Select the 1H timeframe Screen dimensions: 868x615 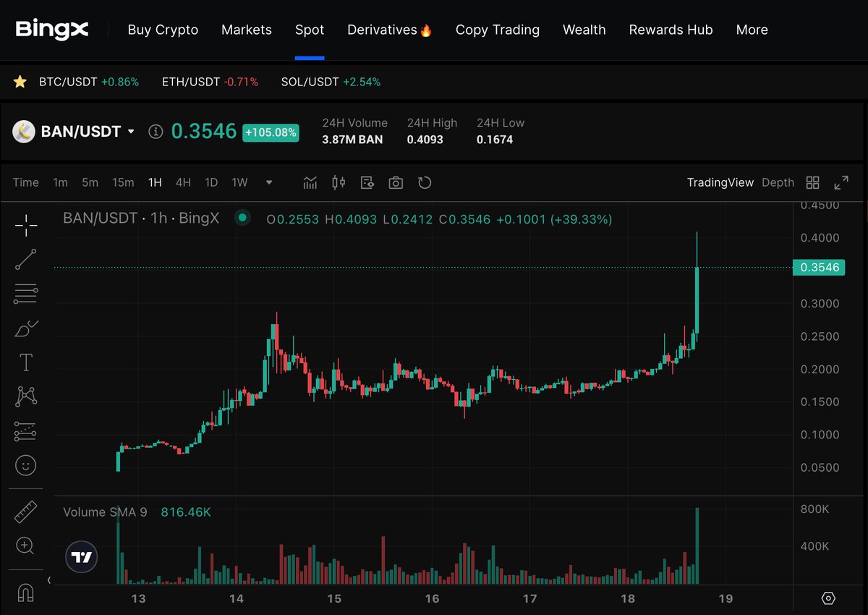point(155,182)
